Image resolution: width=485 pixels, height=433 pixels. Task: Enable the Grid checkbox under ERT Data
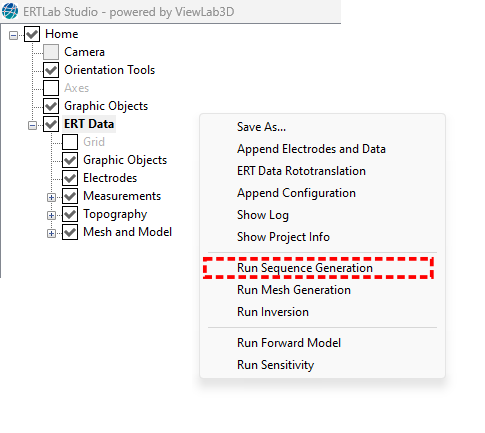70,142
